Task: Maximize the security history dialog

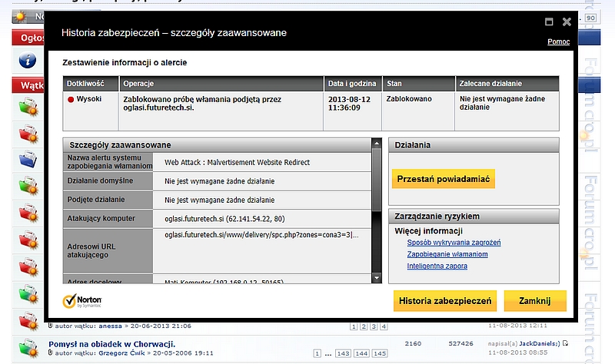Action: click(548, 22)
